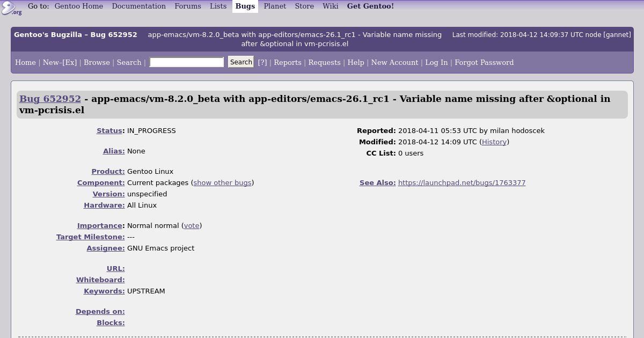
Task: Click the New bug link
Action: coord(51,62)
